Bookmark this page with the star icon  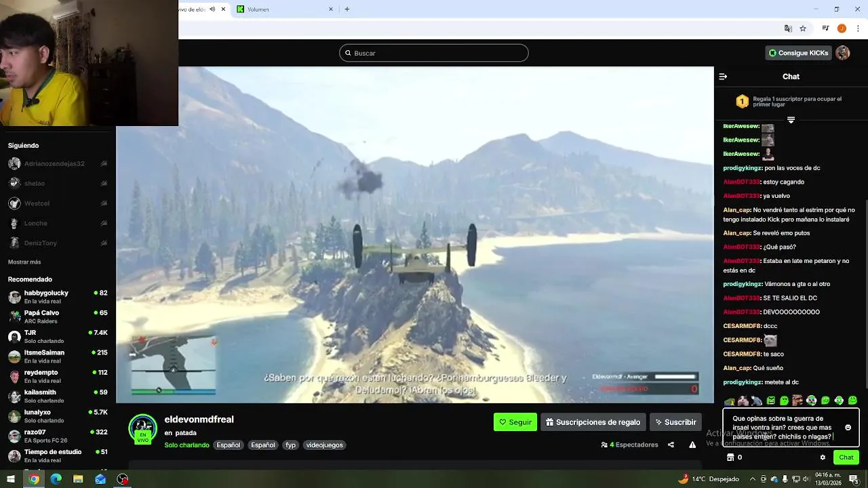[803, 28]
